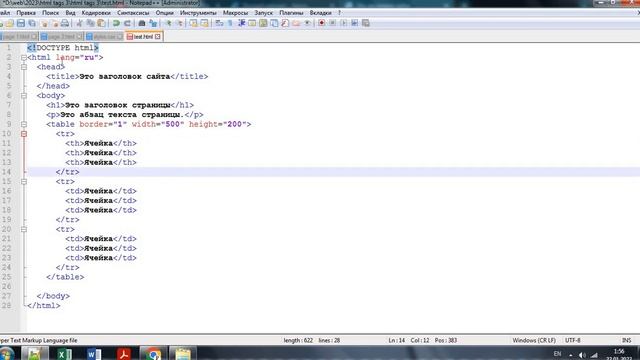
Task: Close the current document via toolbar icon
Action: [44, 23]
